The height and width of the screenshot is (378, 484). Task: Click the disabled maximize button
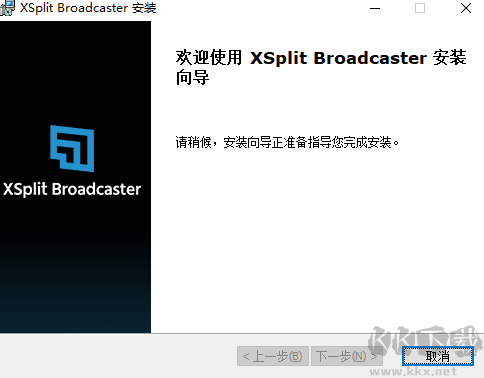420,8
